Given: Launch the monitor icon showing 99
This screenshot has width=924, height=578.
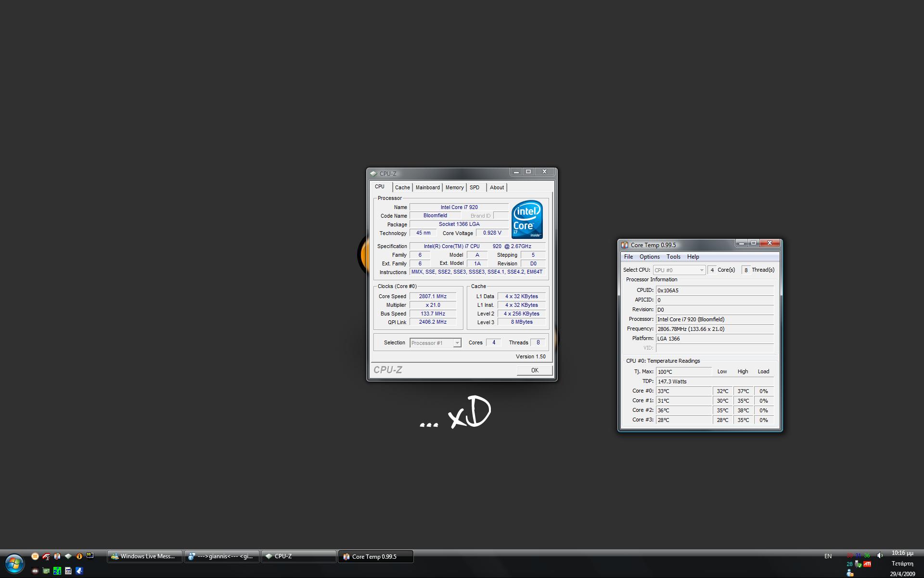Looking at the screenshot, I should [90, 555].
